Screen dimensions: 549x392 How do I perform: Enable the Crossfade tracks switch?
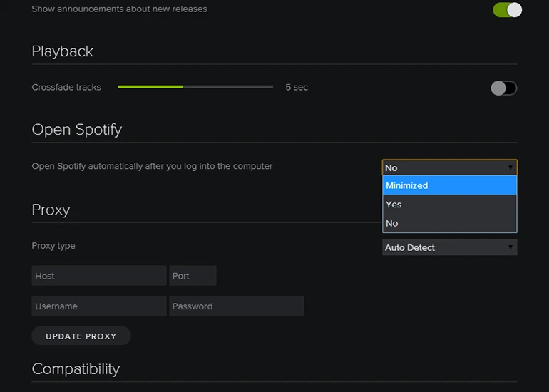[503, 88]
